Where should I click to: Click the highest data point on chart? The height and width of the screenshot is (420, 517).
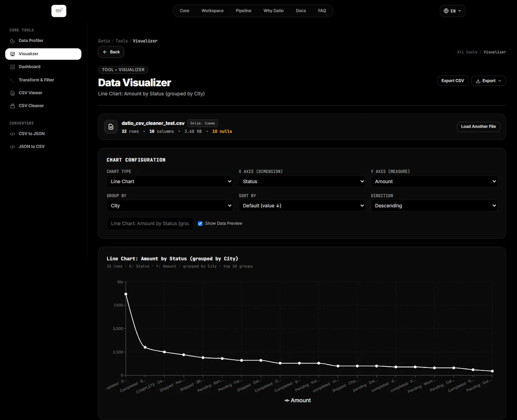(126, 294)
